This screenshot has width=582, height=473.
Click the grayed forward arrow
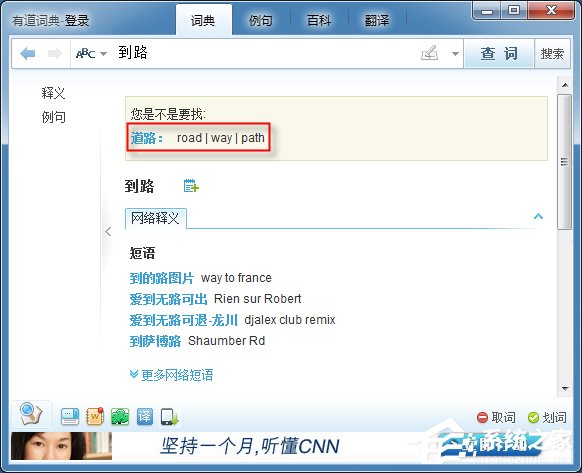tap(55, 54)
